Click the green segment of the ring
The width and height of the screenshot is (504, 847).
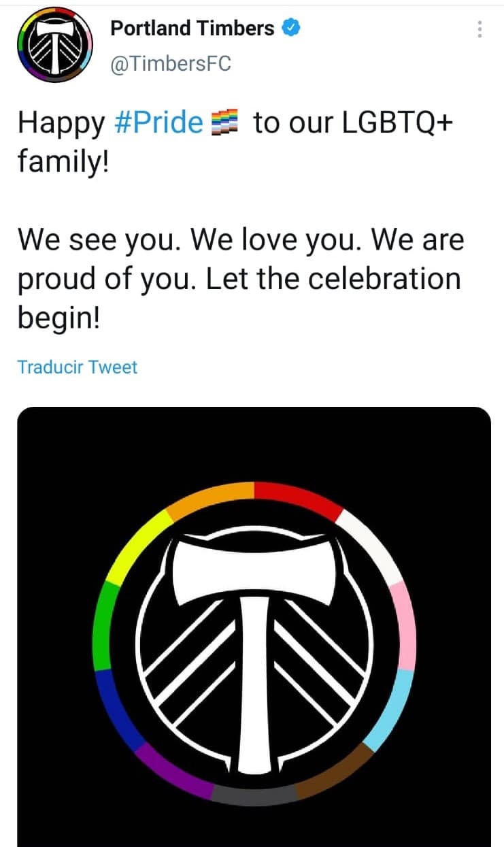point(102,624)
